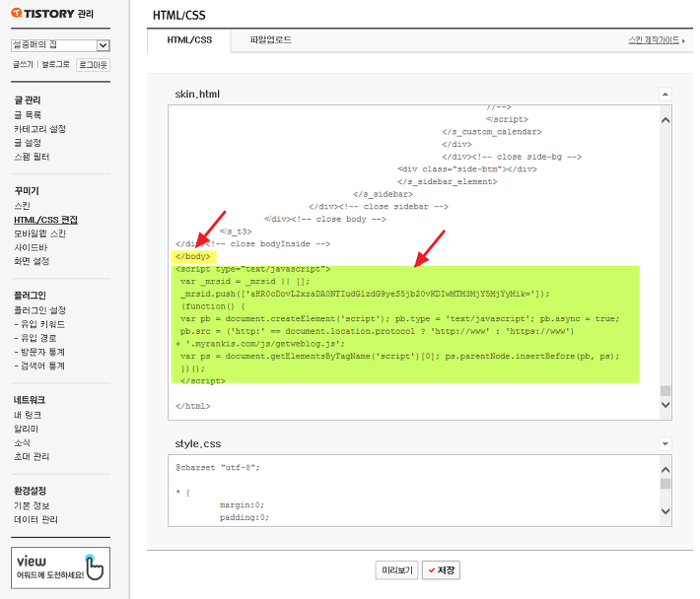Click inside the style.css code editor
This screenshot has width=700, height=599.
pos(414,491)
